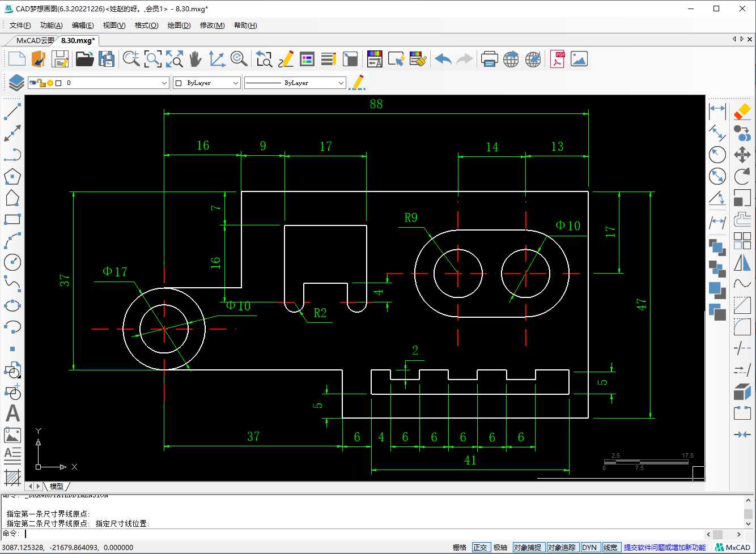Open the 绘图(D) menu
The width and height of the screenshot is (756, 554).
(x=179, y=25)
